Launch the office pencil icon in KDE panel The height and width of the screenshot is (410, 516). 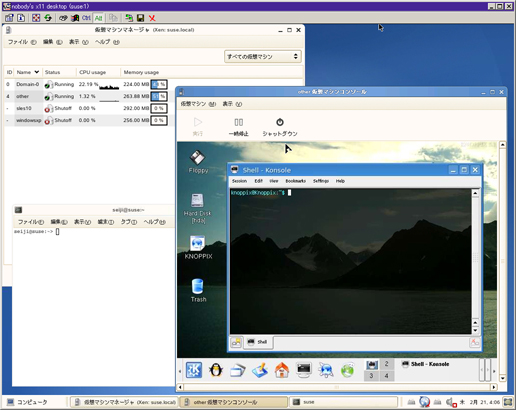(x=260, y=370)
